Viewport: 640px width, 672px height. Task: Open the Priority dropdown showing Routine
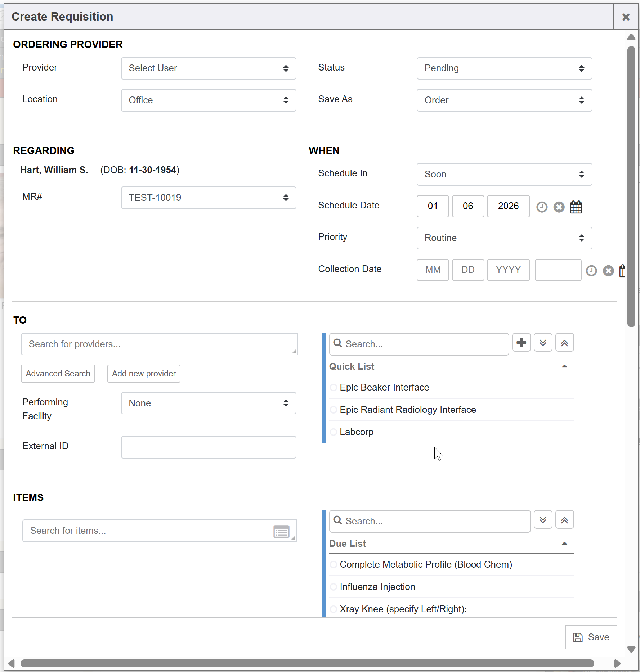504,238
